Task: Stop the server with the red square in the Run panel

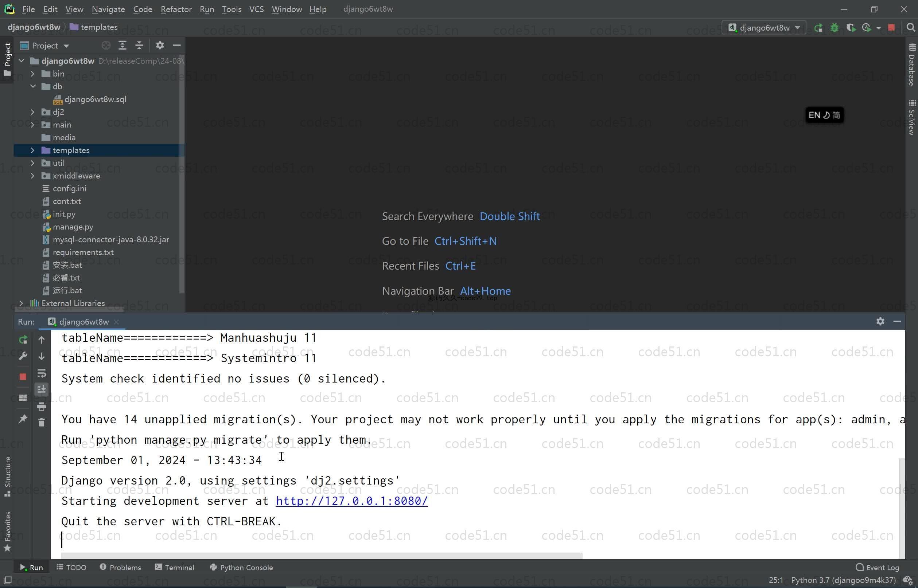Action: 23,377
